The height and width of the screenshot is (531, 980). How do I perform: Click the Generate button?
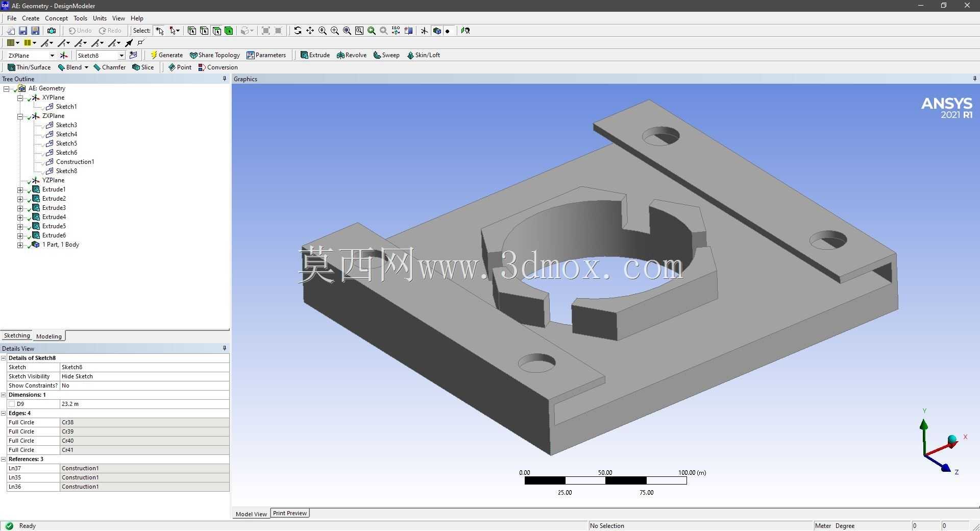(x=166, y=55)
